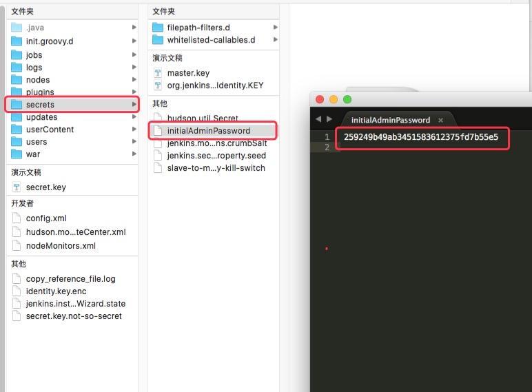
Task: Select jenkins.sec...roperty.seed file
Action: (x=216, y=156)
